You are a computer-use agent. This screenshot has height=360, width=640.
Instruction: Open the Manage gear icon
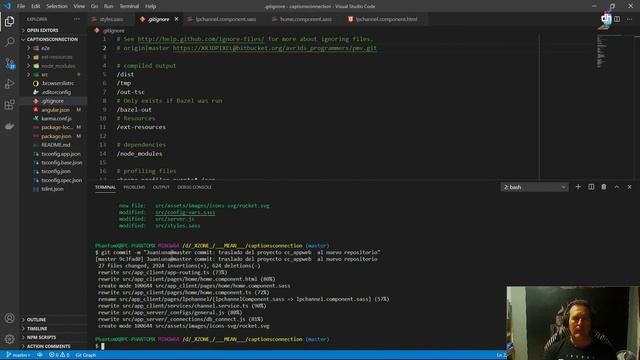click(x=9, y=338)
